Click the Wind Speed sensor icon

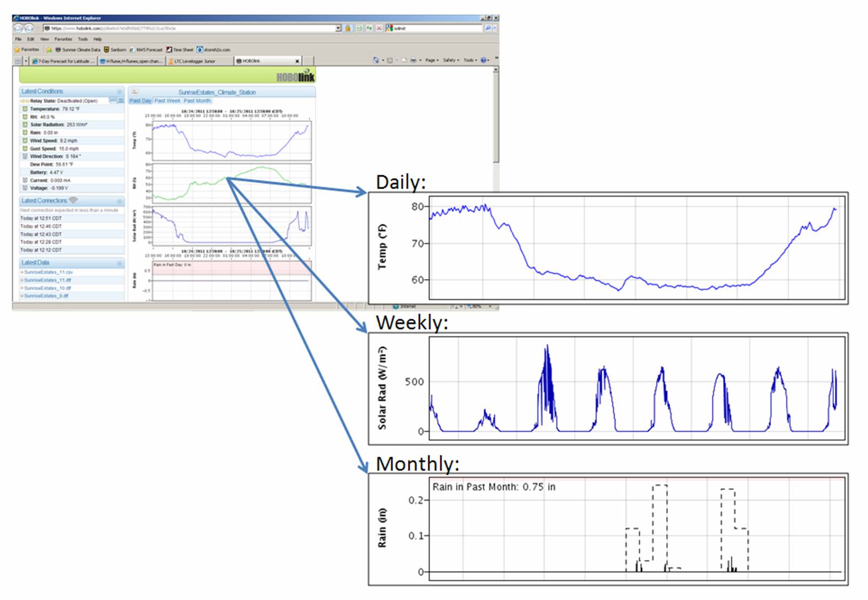(x=25, y=141)
